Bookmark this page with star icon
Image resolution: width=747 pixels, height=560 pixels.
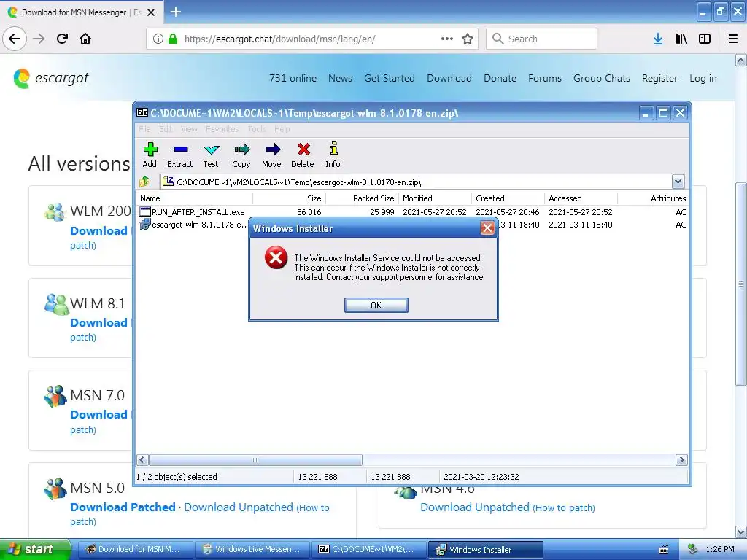tap(468, 39)
